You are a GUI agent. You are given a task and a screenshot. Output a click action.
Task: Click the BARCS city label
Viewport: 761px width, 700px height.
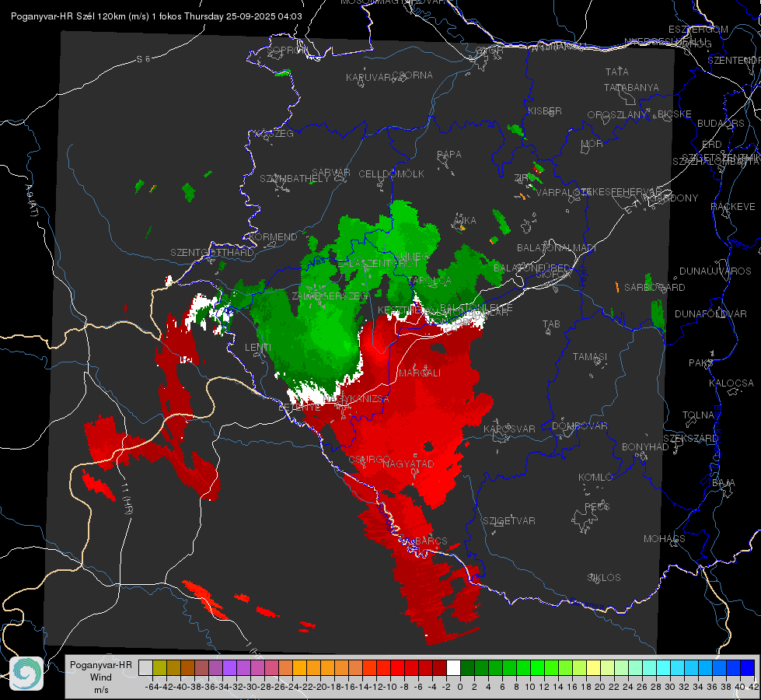431,541
